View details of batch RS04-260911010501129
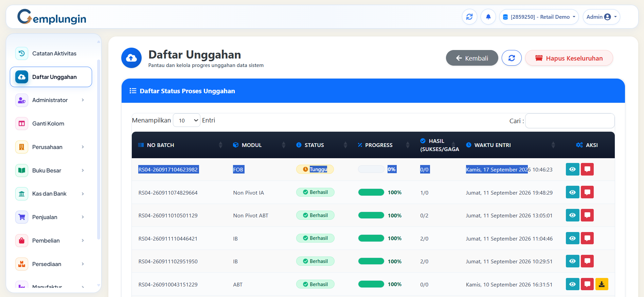This screenshot has height=297, width=644. point(572,215)
